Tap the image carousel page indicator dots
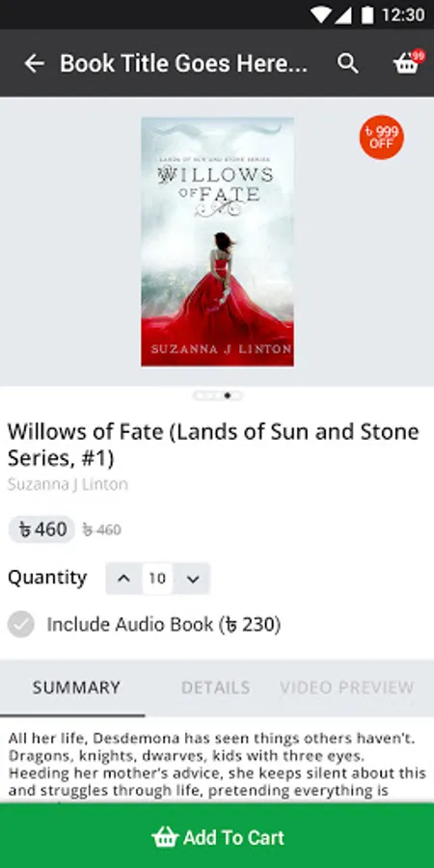The height and width of the screenshot is (868, 434). click(x=218, y=395)
